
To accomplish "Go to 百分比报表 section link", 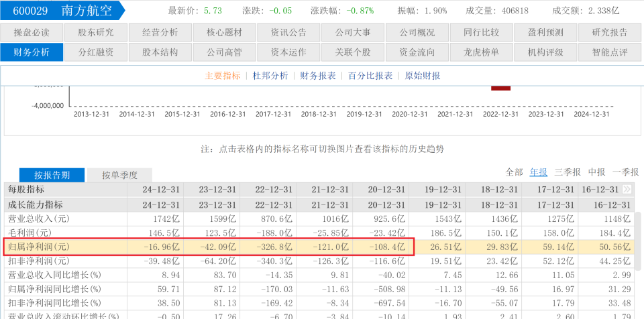I will tap(370, 76).
